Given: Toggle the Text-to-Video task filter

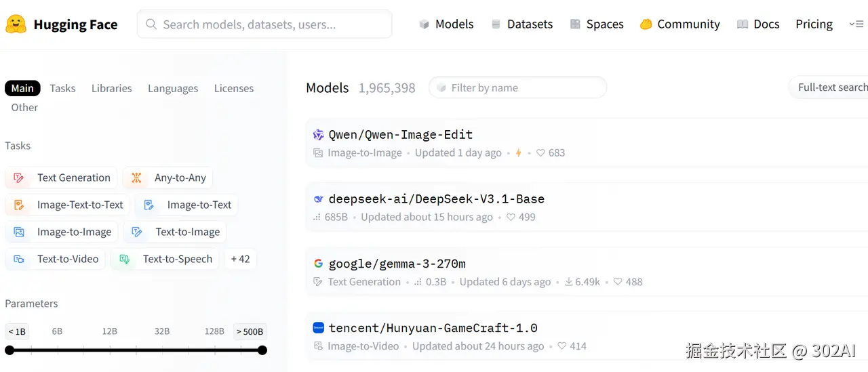Looking at the screenshot, I should [x=56, y=259].
